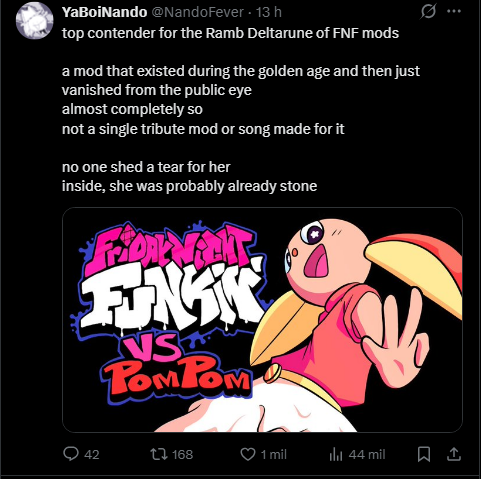Repost the tweet via the retweet icon
This screenshot has height=479, width=481.
click(x=159, y=454)
